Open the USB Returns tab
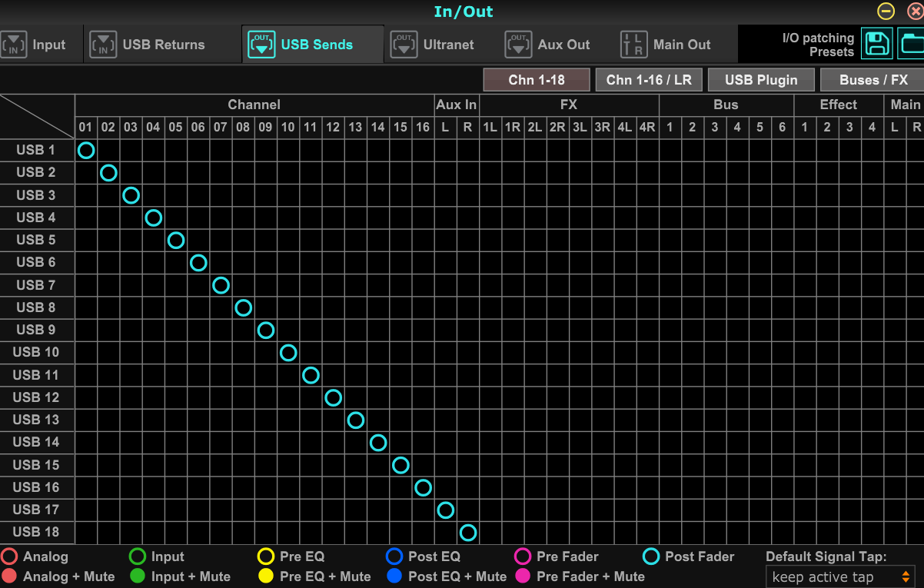The width and height of the screenshot is (924, 588). pyautogui.click(x=162, y=45)
